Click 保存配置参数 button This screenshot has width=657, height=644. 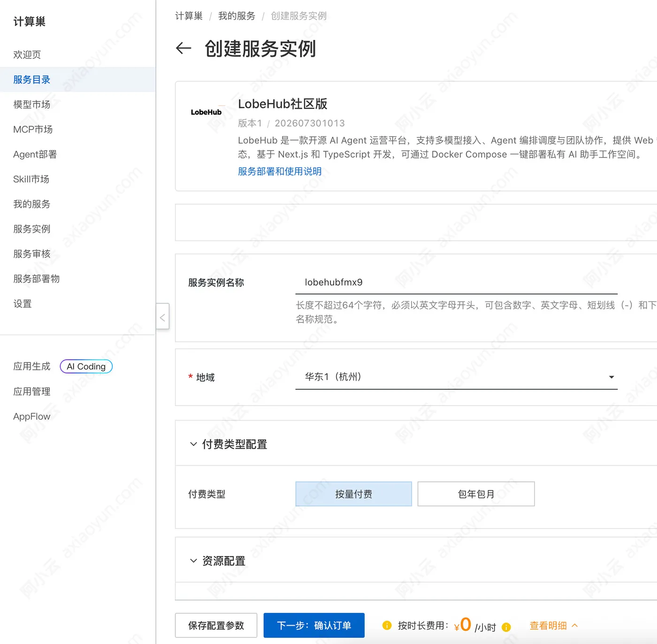point(216,625)
